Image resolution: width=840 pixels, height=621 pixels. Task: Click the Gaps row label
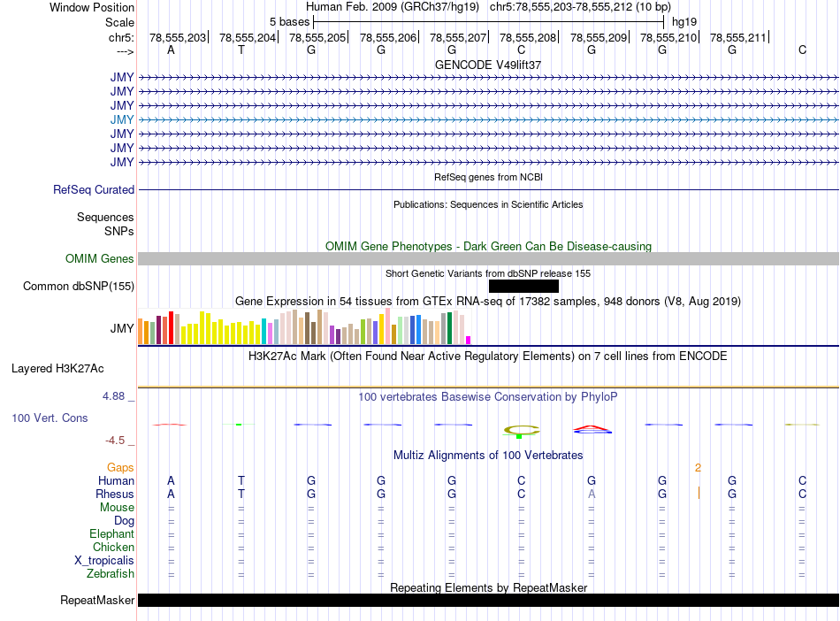(120, 468)
